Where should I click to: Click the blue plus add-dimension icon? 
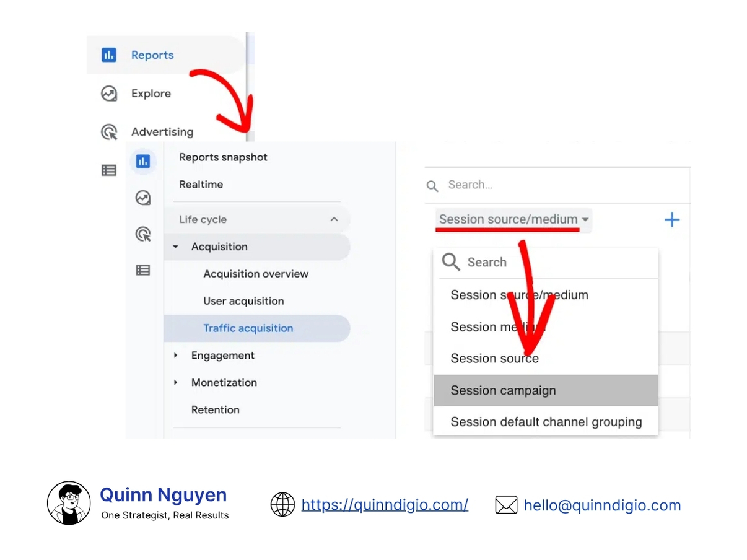(x=672, y=220)
